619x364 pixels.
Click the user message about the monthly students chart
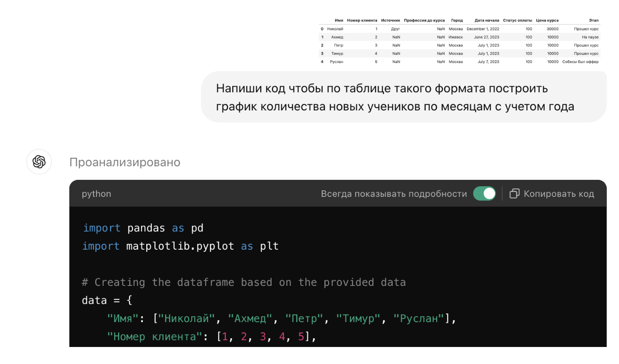tap(404, 97)
